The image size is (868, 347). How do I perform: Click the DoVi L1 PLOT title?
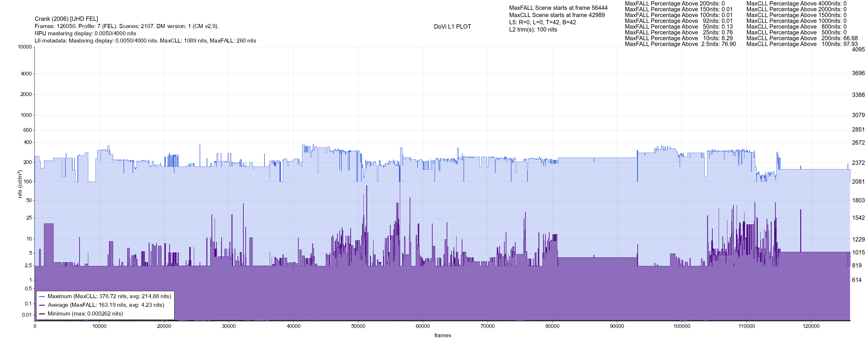[x=452, y=27]
